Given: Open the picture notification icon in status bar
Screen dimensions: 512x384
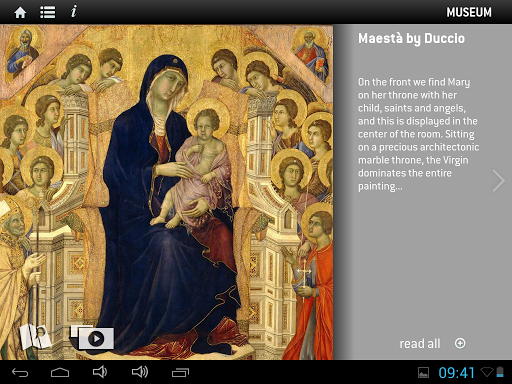Looking at the screenshot, I should point(423,372).
